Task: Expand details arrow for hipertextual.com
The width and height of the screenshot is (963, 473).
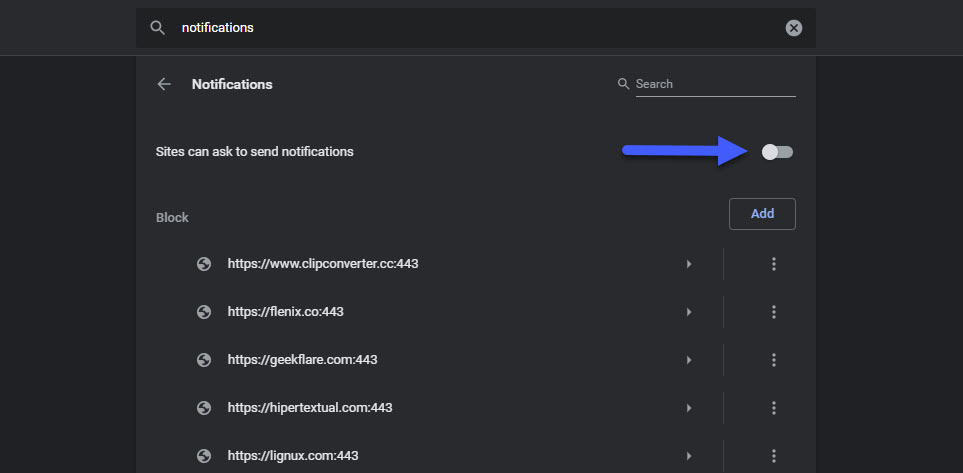Action: coord(689,408)
